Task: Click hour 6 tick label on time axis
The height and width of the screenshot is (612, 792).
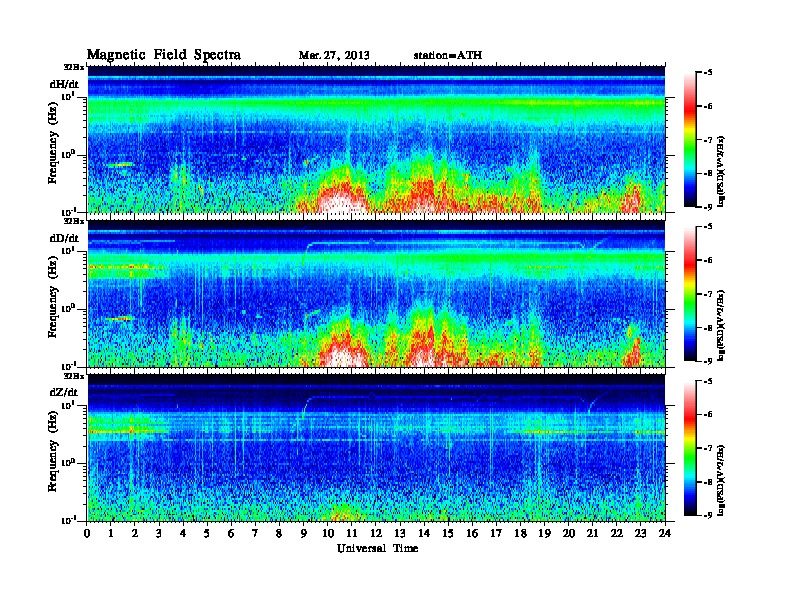Action: (x=232, y=533)
